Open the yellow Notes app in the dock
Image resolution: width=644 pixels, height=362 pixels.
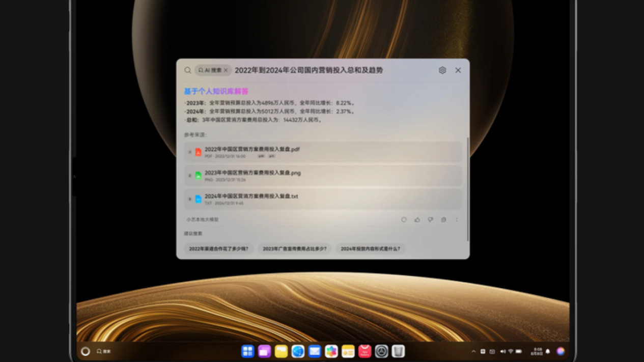pyautogui.click(x=348, y=351)
